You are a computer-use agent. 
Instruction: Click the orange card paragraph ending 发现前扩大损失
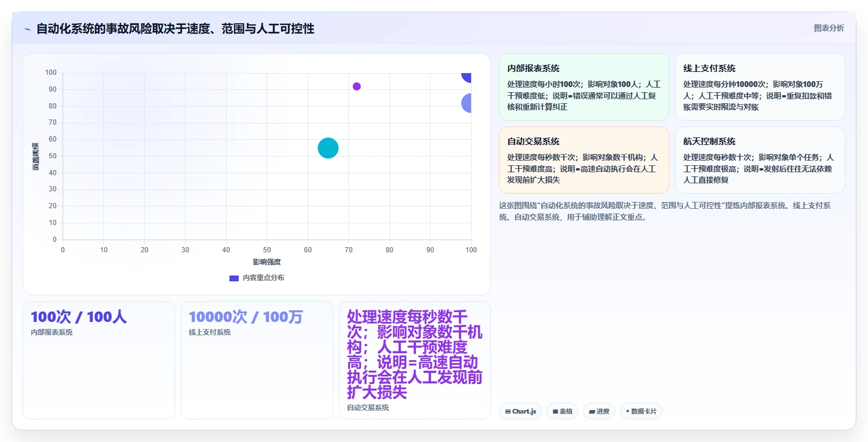583,169
